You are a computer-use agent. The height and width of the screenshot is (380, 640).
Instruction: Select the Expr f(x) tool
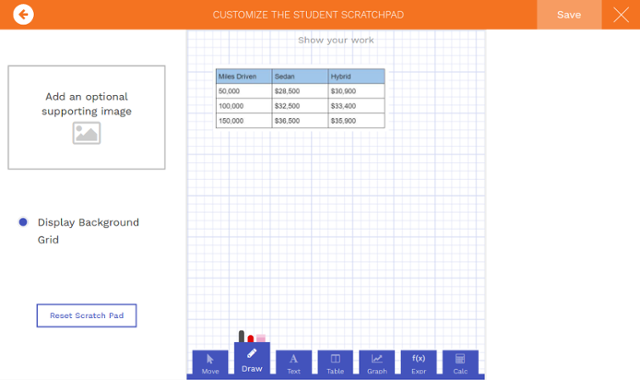click(x=418, y=362)
